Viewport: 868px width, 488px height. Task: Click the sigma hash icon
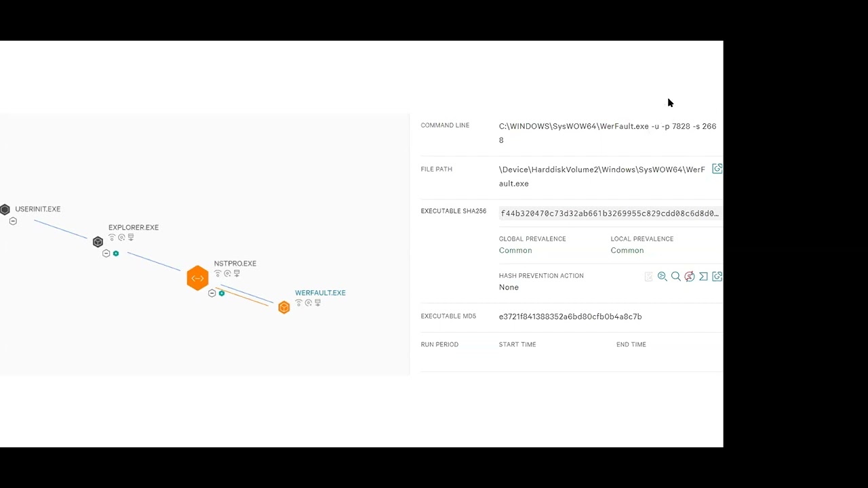tap(703, 277)
